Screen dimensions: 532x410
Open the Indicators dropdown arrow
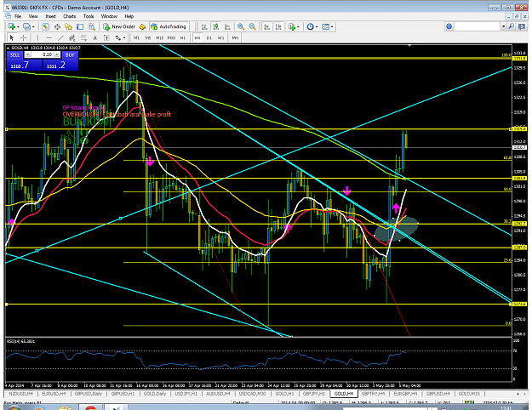coord(298,26)
